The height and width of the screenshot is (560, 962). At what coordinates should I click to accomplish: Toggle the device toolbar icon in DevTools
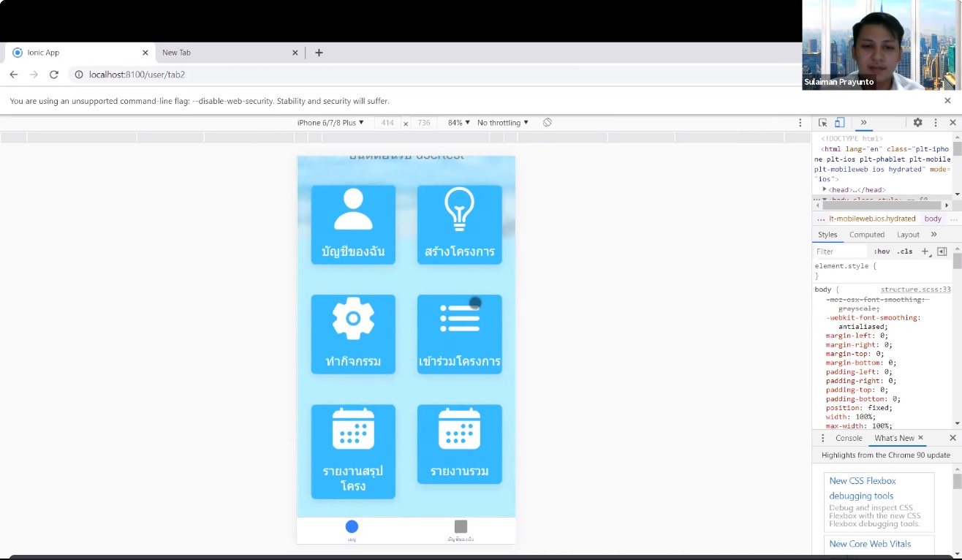(840, 123)
